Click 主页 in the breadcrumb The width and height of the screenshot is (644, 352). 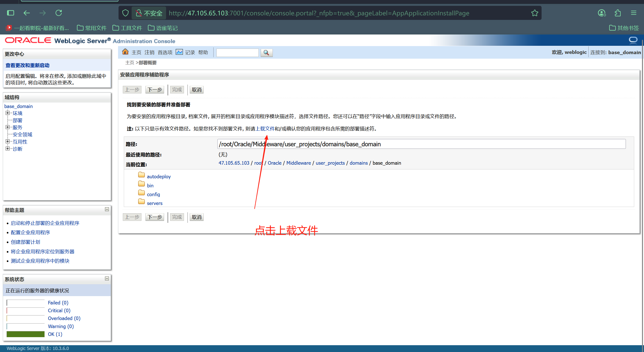point(130,63)
